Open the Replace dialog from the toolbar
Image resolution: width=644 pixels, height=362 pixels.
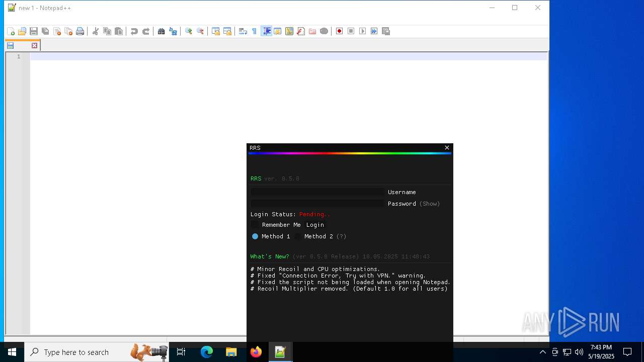tap(173, 31)
